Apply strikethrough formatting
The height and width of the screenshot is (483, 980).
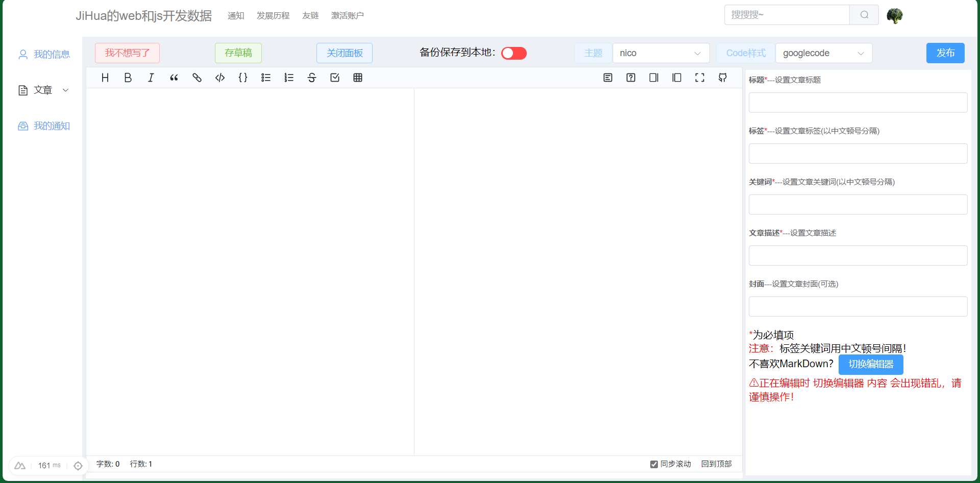click(312, 78)
